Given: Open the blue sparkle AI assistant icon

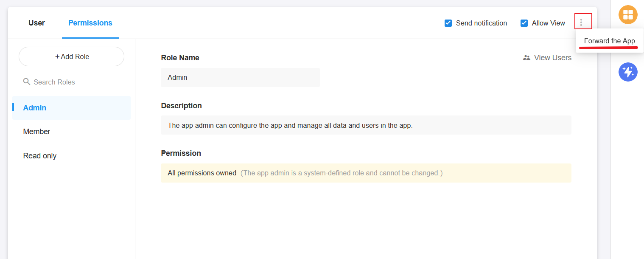Looking at the screenshot, I should [628, 72].
